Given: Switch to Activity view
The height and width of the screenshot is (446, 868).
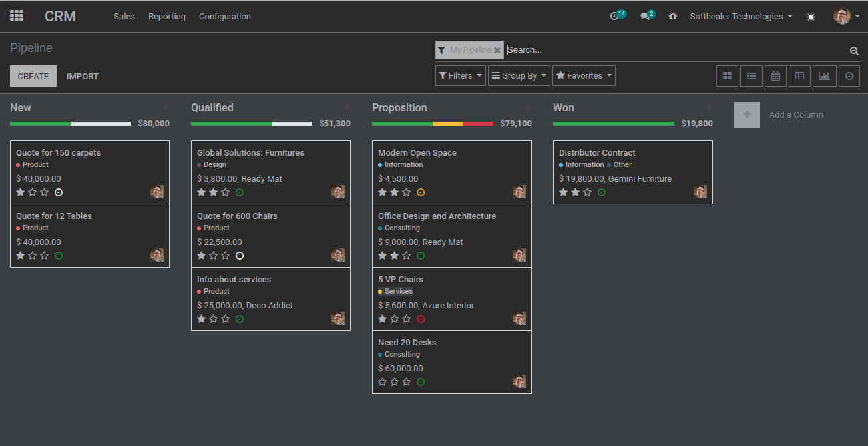Looking at the screenshot, I should pyautogui.click(x=849, y=76).
